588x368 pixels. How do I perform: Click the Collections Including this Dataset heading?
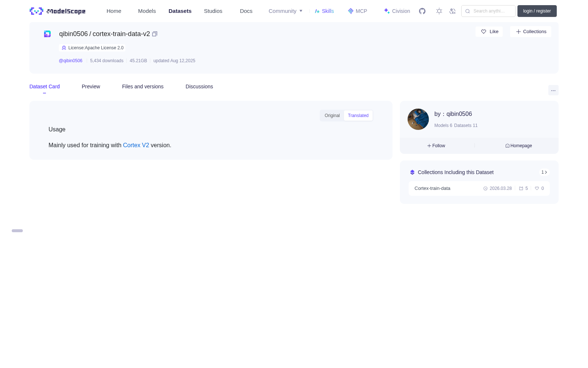coord(456,172)
